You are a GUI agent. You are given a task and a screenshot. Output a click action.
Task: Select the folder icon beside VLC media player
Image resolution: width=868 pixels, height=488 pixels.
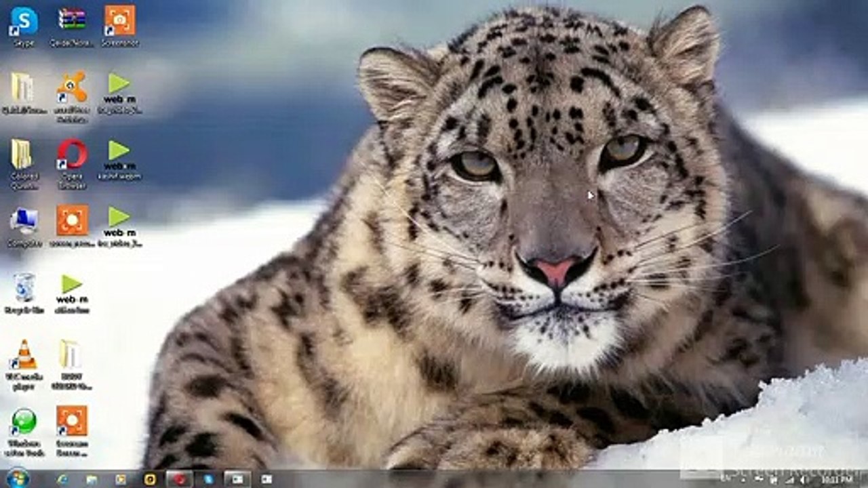[x=71, y=365]
